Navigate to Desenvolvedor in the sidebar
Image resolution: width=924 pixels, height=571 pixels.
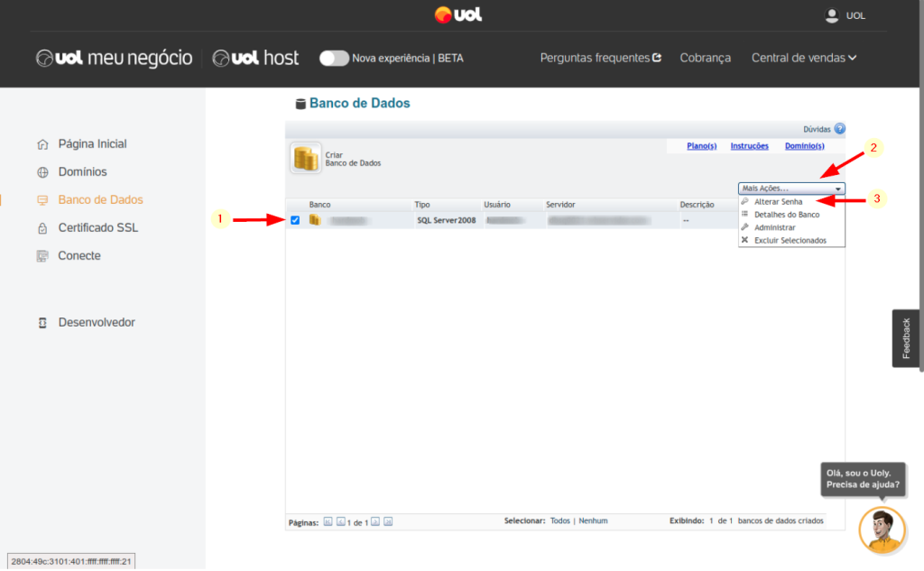point(97,323)
